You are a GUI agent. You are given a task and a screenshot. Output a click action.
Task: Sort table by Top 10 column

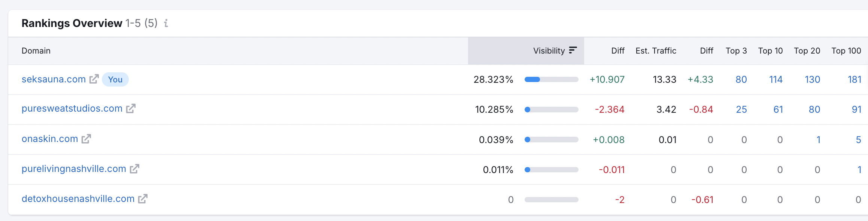coord(770,51)
